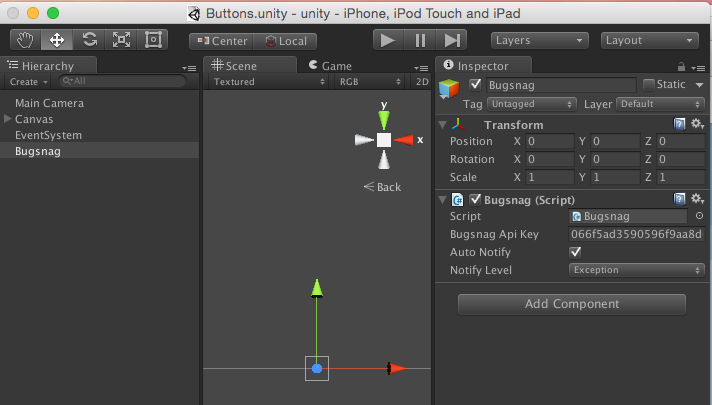Switch to the Game tab

330,66
